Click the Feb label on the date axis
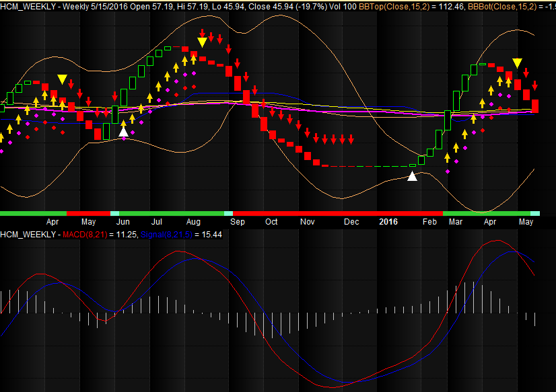 tap(429, 222)
